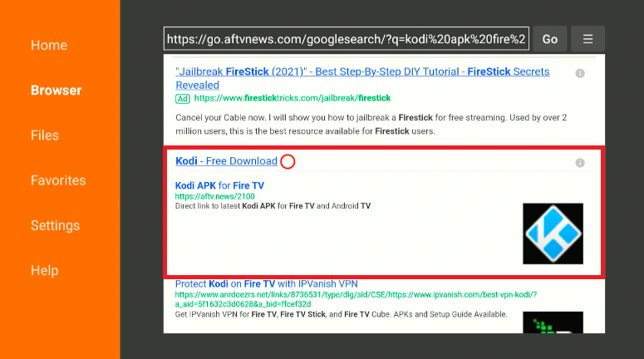Focus the URL address field
Image resolution: width=644 pixels, height=359 pixels.
point(347,39)
